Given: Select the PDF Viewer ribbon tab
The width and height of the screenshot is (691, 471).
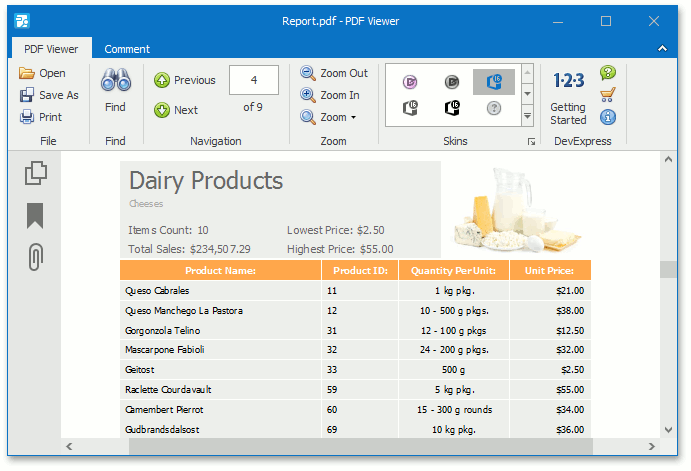Looking at the screenshot, I should [x=51, y=49].
